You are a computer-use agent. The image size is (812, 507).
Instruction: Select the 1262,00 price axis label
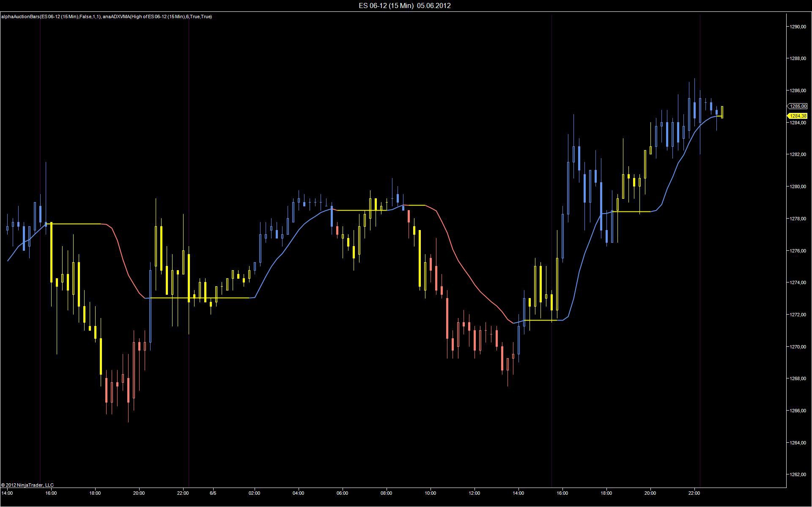coord(798,475)
